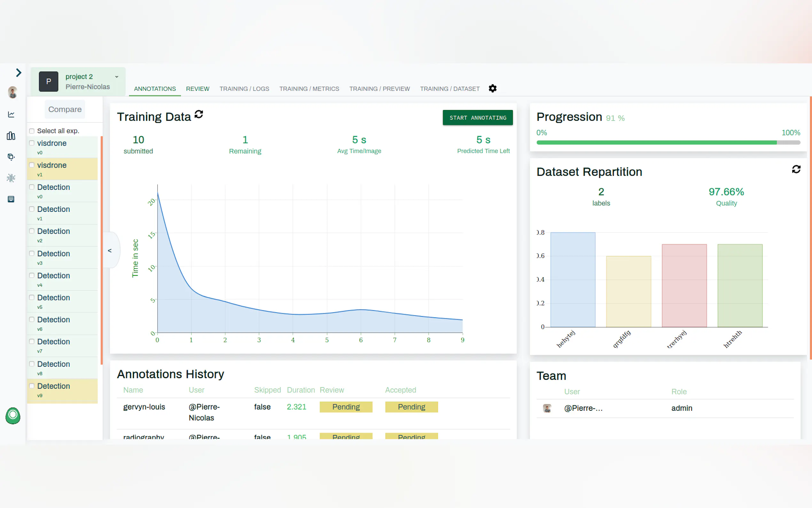Open the neural network chip icon in sidebar
The image size is (812, 508).
(11, 178)
